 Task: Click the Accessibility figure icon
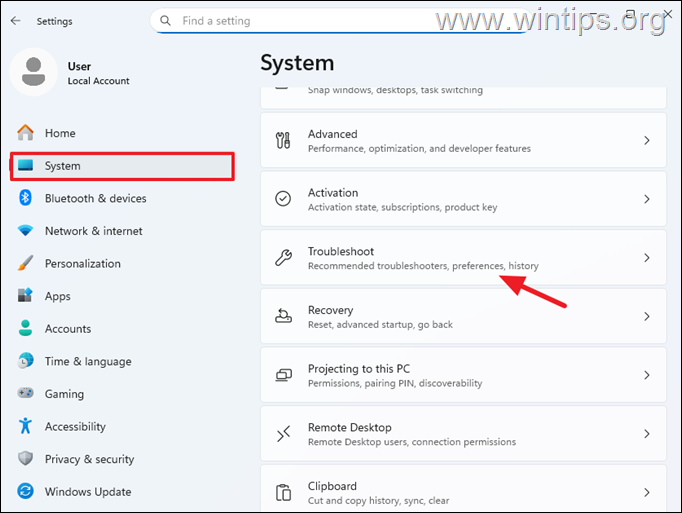pos(25,426)
